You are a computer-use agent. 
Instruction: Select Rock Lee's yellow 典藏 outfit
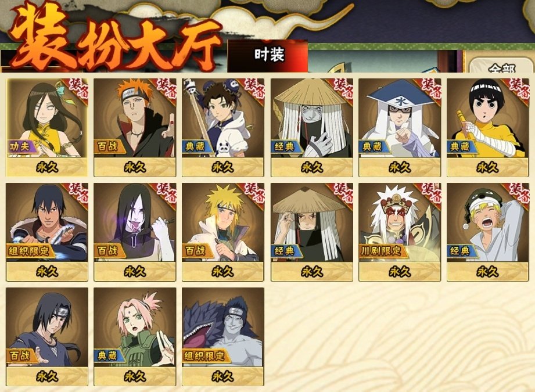coord(487,127)
